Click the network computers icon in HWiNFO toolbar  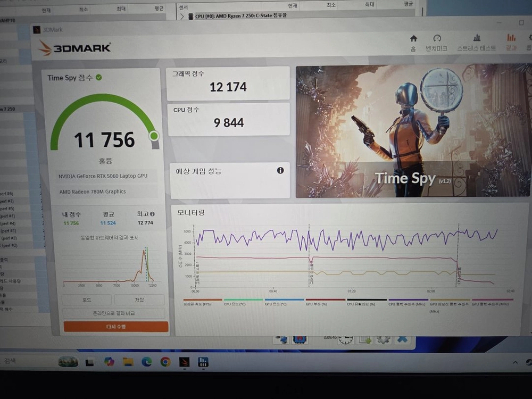point(281,339)
